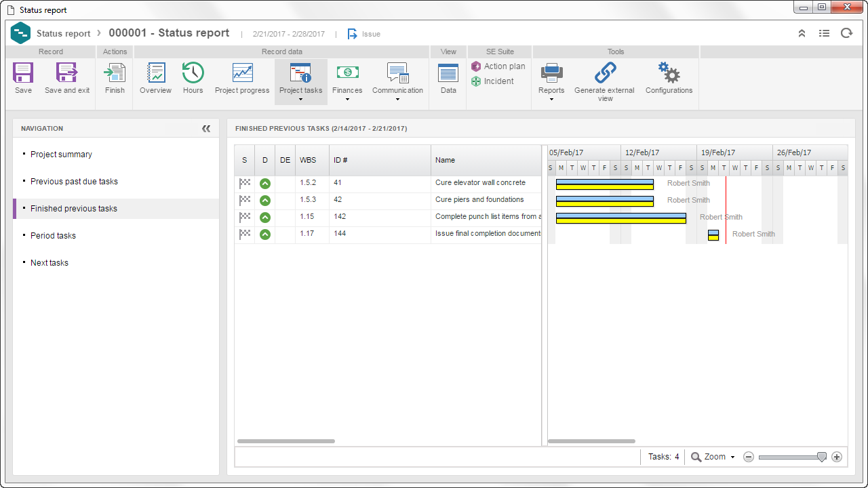Click the Status report breadcrumb
Image resolution: width=868 pixels, height=488 pixels.
point(63,34)
